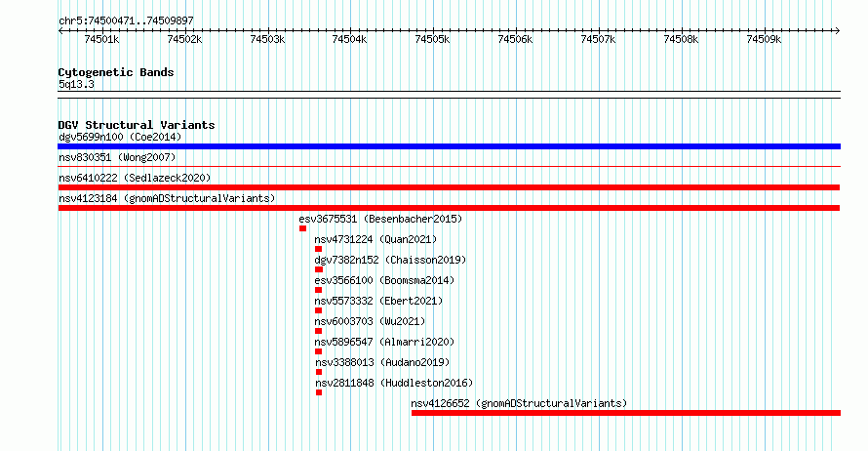868x451 pixels.
Task: Open the nsv5896547 (Almarri2020) label
Action: (384, 342)
